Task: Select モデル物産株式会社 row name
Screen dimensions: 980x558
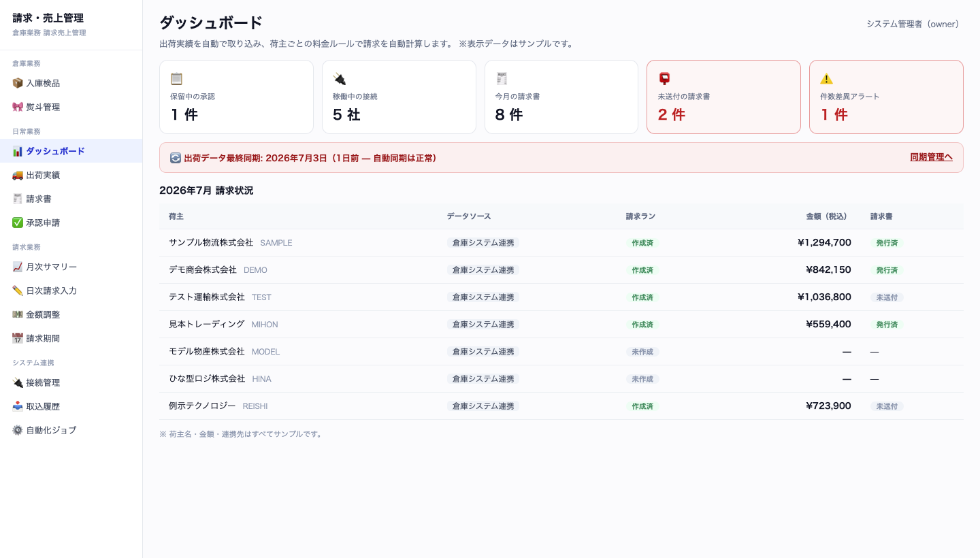Action: [207, 351]
